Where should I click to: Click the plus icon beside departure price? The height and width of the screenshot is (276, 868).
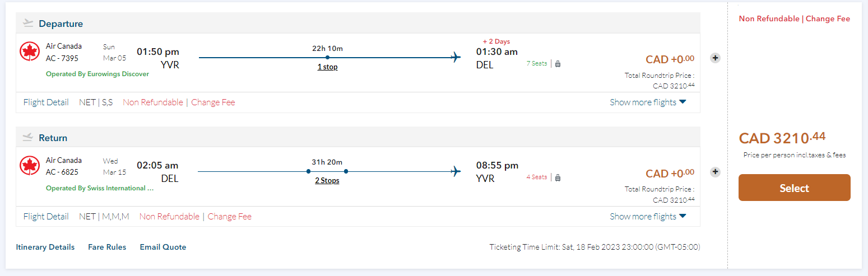(715, 58)
